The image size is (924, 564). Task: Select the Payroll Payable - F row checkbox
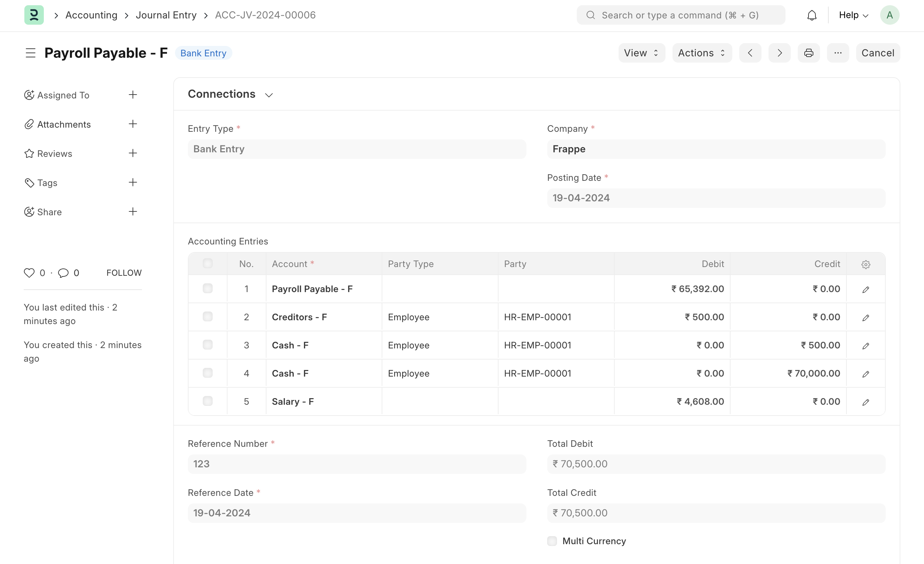point(207,289)
